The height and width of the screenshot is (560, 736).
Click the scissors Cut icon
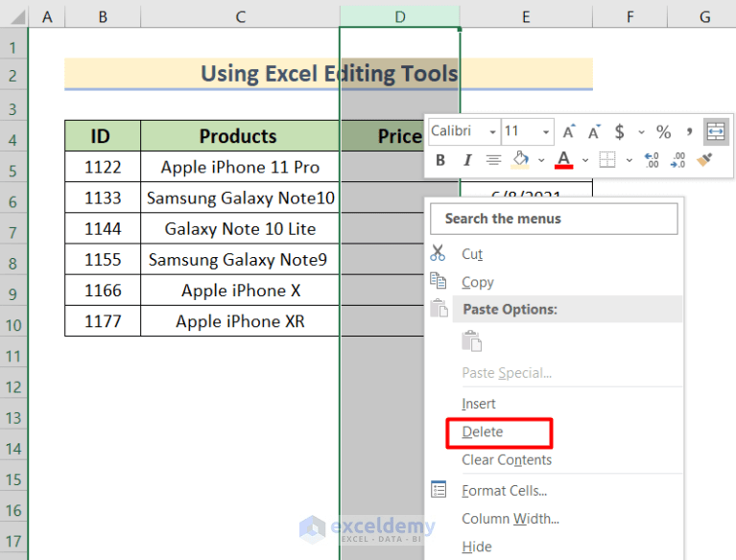click(438, 253)
